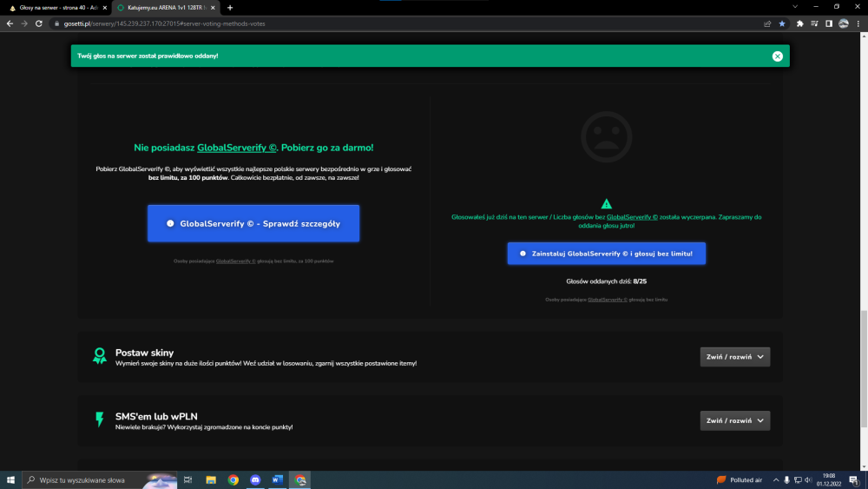868x489 pixels.
Task: Open the Chrome profile avatar
Action: pyautogui.click(x=843, y=23)
